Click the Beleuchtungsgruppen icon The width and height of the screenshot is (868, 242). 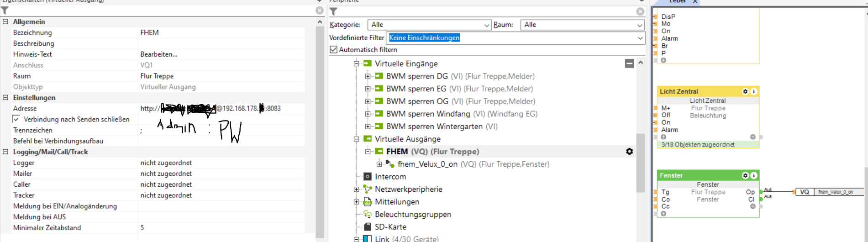pyautogui.click(x=368, y=214)
